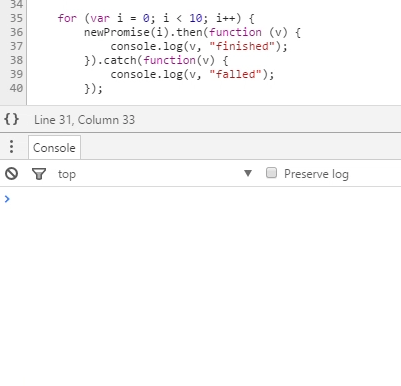
Task: Enable the Preserve log checkbox
Action: coord(271,173)
